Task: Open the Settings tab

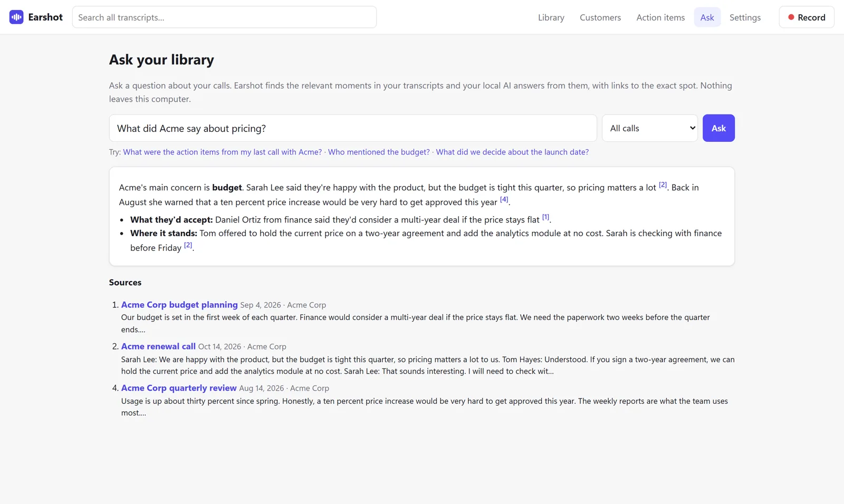Action: (x=745, y=17)
